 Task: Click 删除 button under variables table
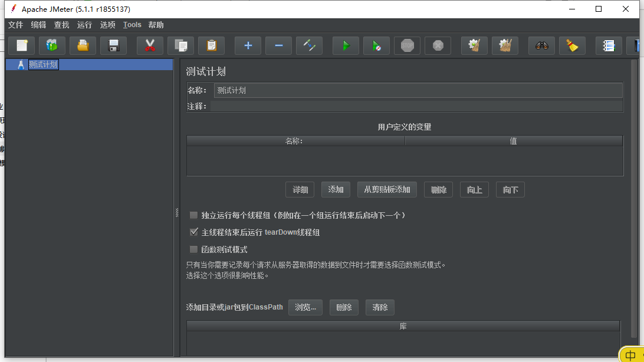click(438, 190)
